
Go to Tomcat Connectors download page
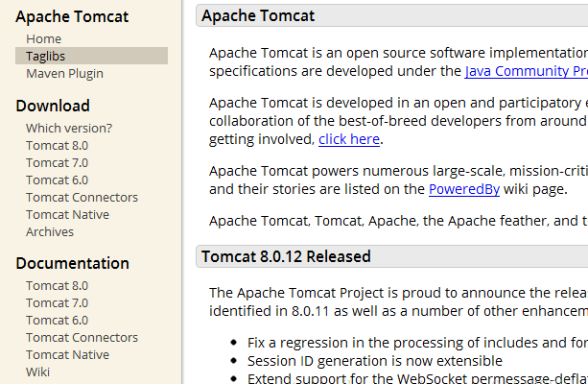point(82,197)
